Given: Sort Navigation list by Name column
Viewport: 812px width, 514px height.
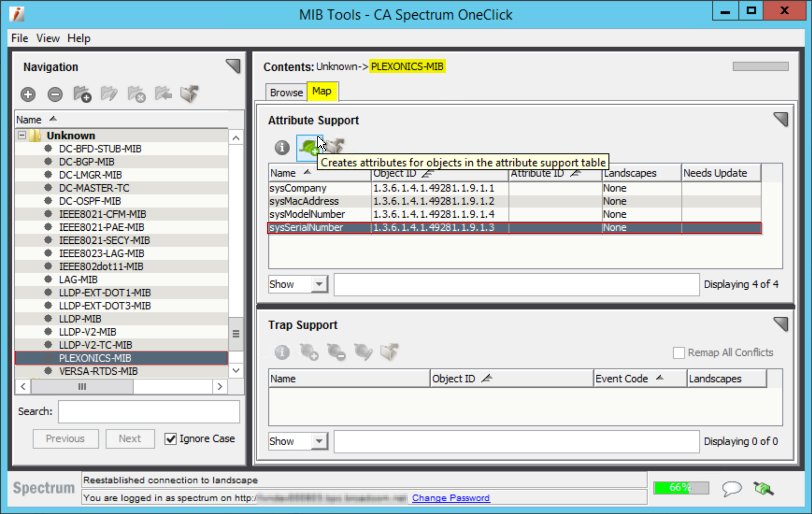Looking at the screenshot, I should pyautogui.click(x=122, y=120).
